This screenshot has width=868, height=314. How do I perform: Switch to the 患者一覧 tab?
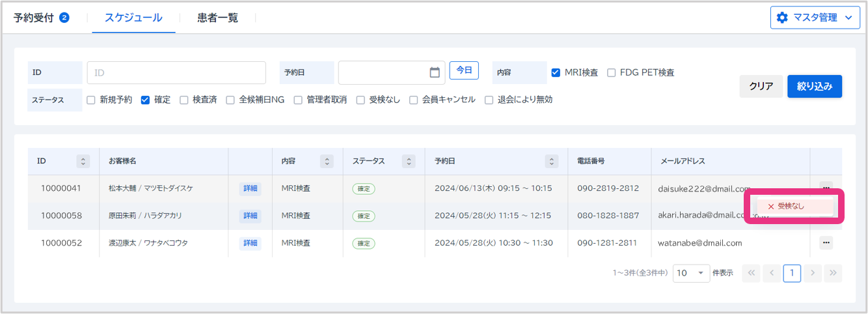[217, 18]
